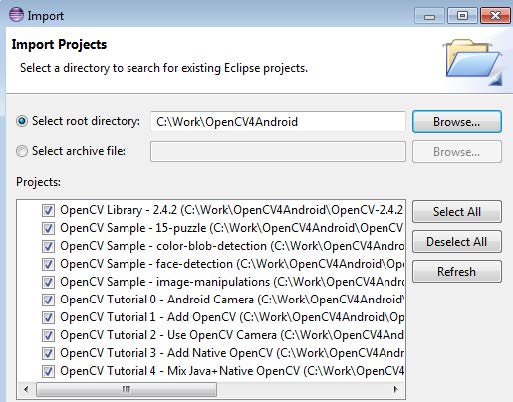Select the 'Select archive file' radio button
513x402 pixels.
22,151
